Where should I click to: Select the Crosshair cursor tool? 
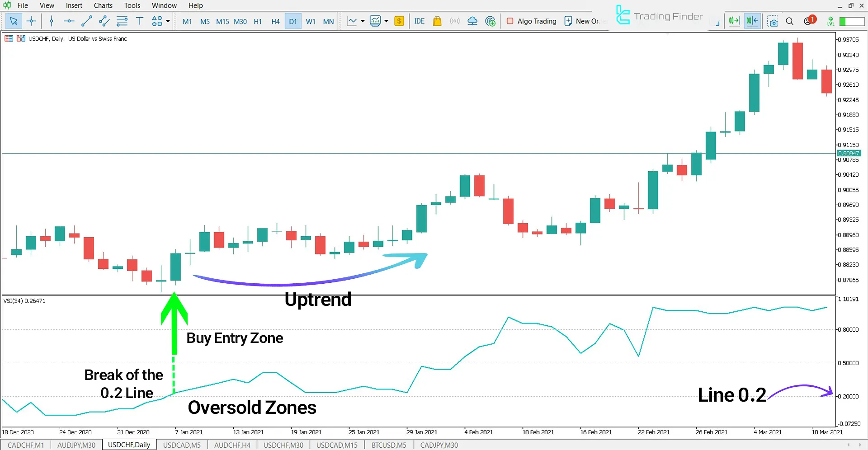31,21
